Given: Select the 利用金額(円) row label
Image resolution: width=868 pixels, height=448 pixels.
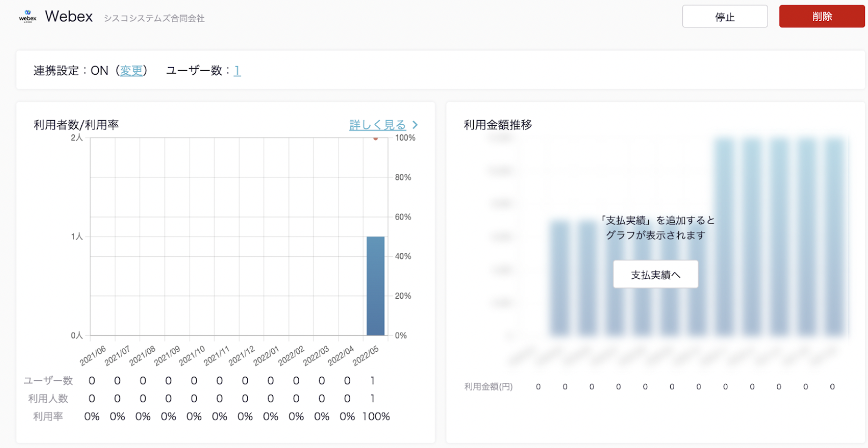Looking at the screenshot, I should click(488, 386).
